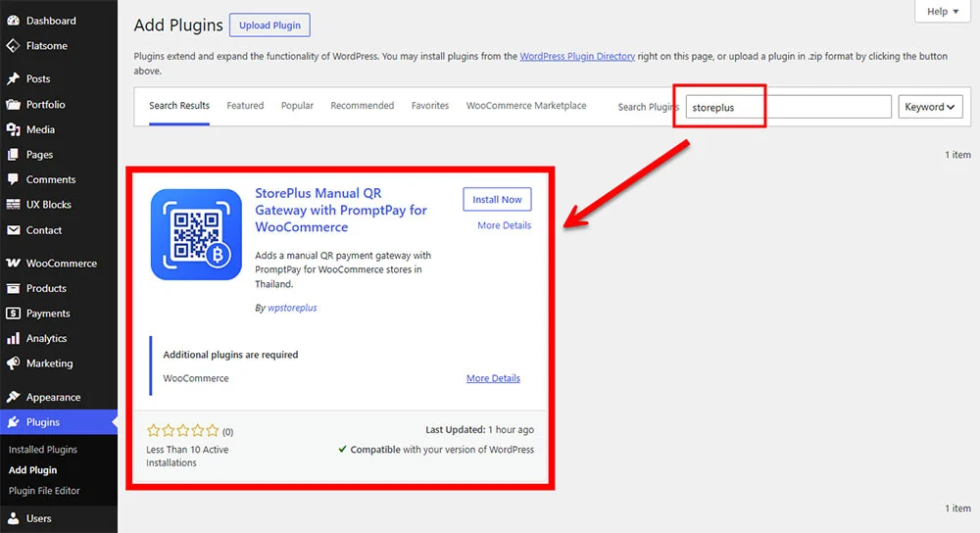This screenshot has width=980, height=533.
Task: Click the Add Plugins page heading
Action: pyautogui.click(x=178, y=25)
